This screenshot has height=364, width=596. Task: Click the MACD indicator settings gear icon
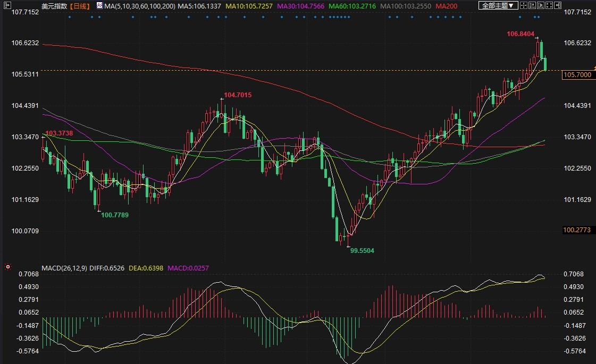click(x=7, y=266)
